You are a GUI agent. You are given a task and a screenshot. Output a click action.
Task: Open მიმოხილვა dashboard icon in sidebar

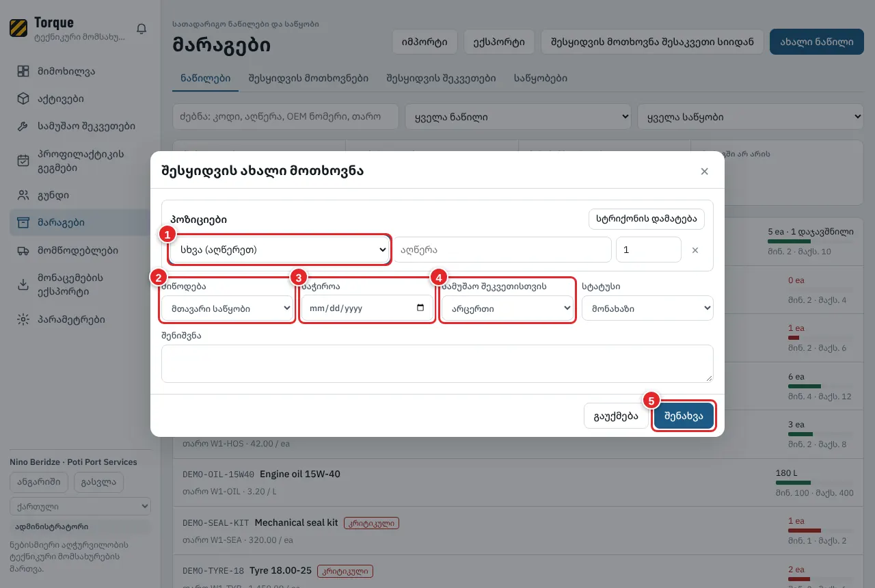tap(23, 71)
